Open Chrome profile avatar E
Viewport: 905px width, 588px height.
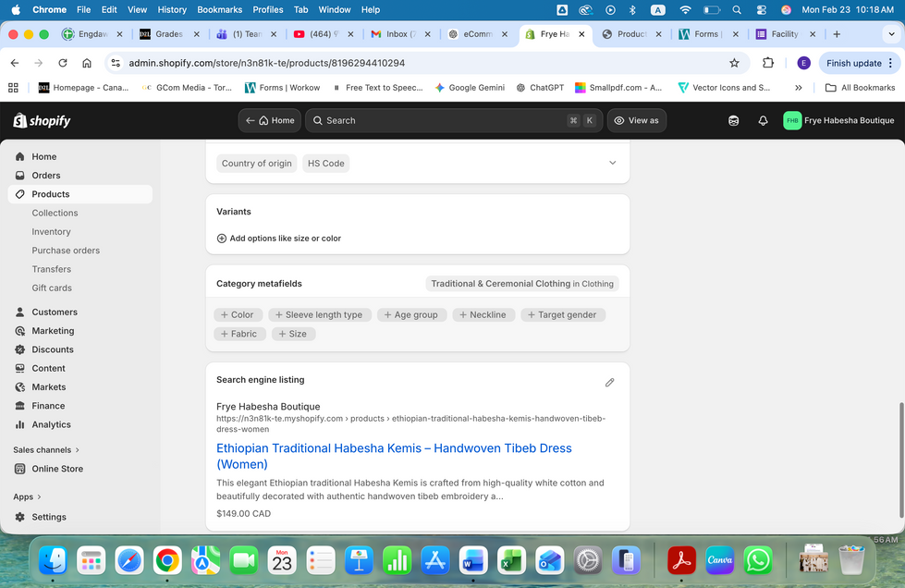[x=803, y=63]
